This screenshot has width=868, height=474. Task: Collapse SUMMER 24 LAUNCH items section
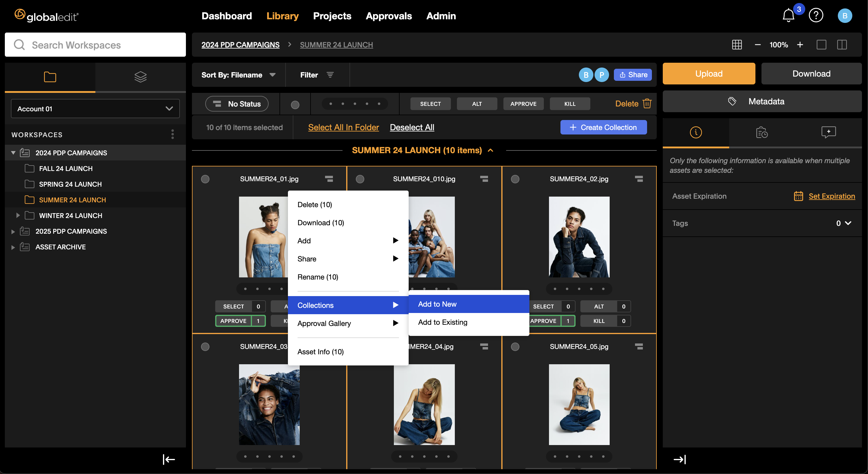[x=491, y=150]
